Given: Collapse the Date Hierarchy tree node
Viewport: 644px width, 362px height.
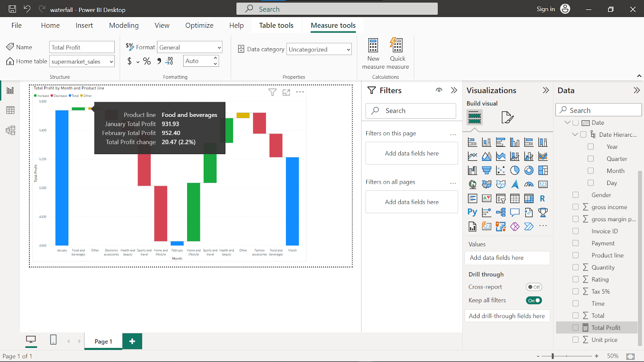Looking at the screenshot, I should 575,134.
